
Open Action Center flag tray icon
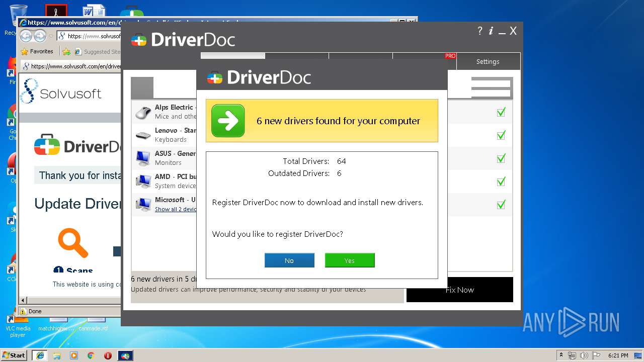coord(597,355)
